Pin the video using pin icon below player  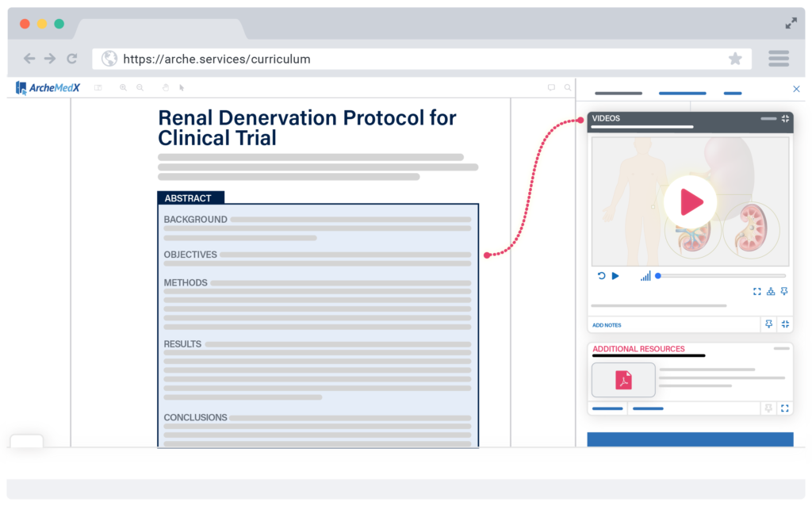pyautogui.click(x=784, y=292)
